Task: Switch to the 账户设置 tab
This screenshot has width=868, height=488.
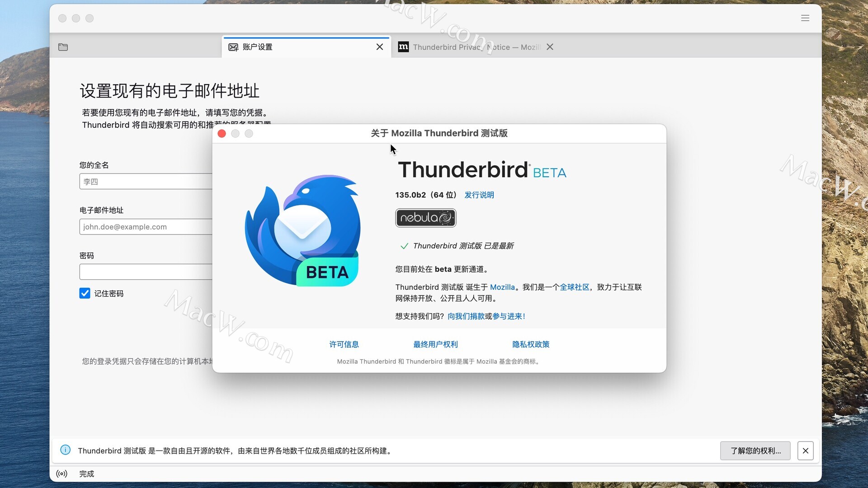Action: coord(306,47)
